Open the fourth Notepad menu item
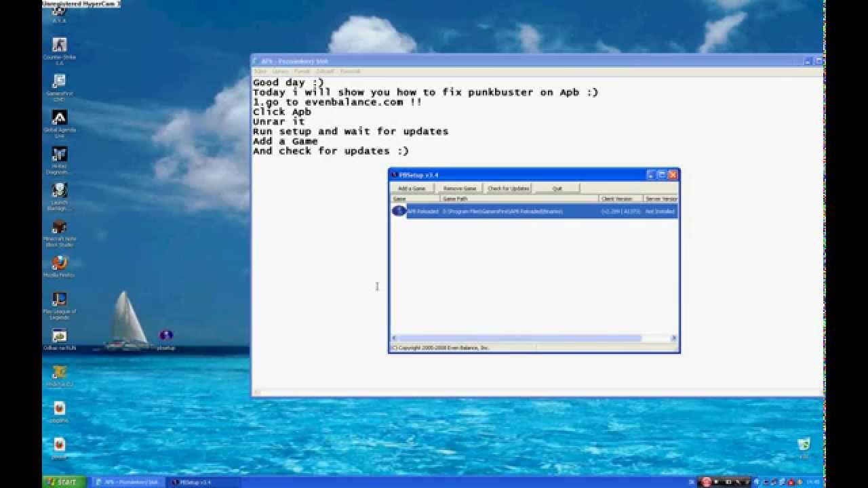This screenshot has width=868, height=488. [x=325, y=71]
